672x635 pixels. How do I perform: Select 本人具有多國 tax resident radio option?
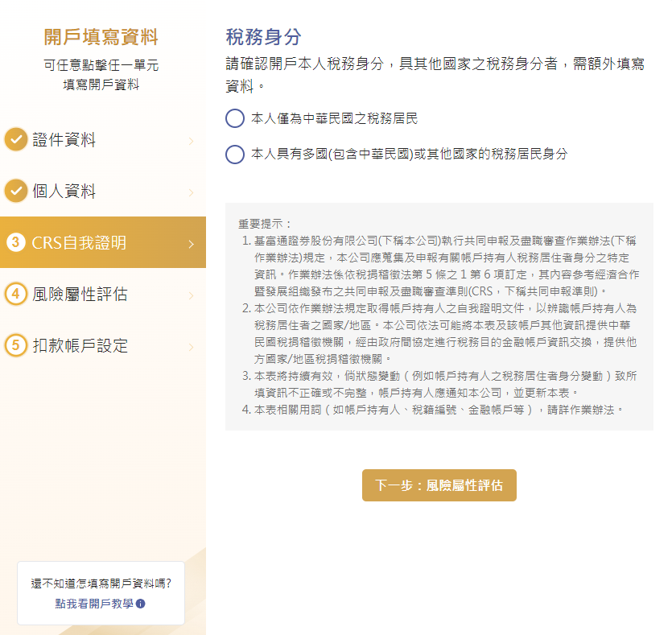tap(235, 155)
